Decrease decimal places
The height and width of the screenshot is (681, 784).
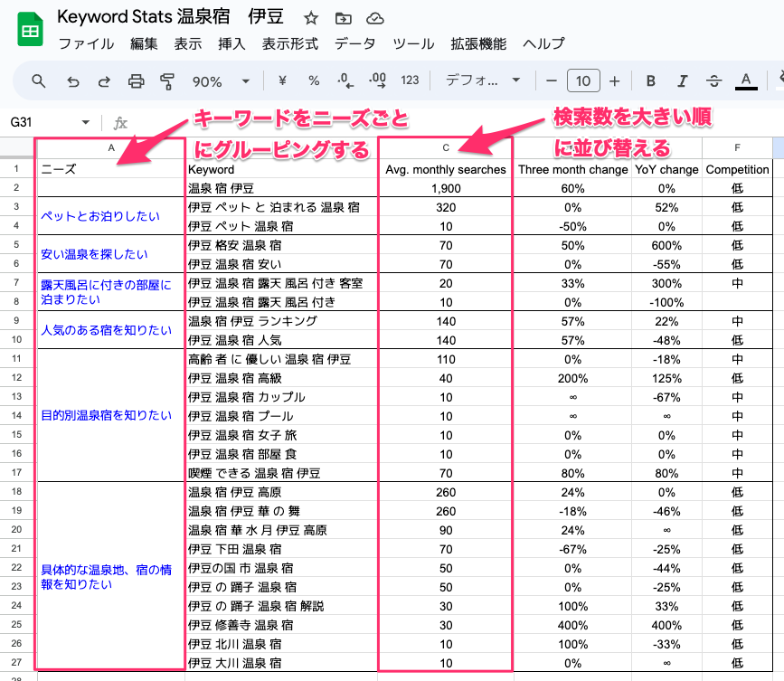(x=345, y=80)
